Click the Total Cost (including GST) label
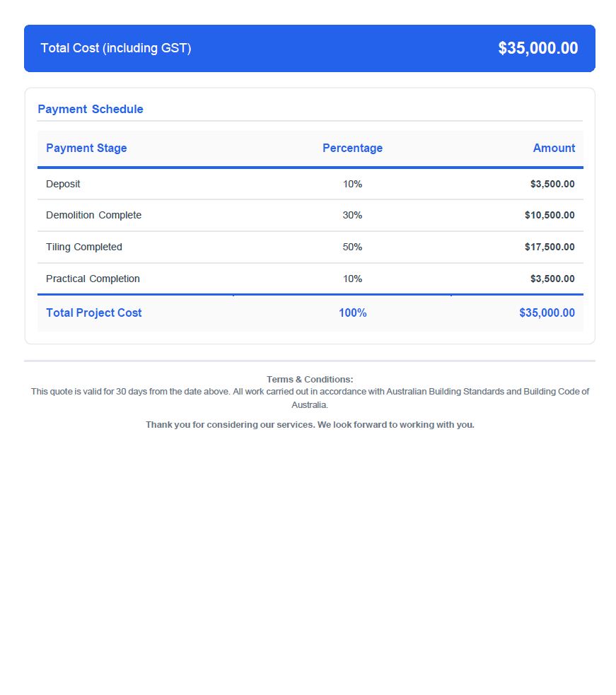Viewport: 616px width, 695px height. [116, 48]
